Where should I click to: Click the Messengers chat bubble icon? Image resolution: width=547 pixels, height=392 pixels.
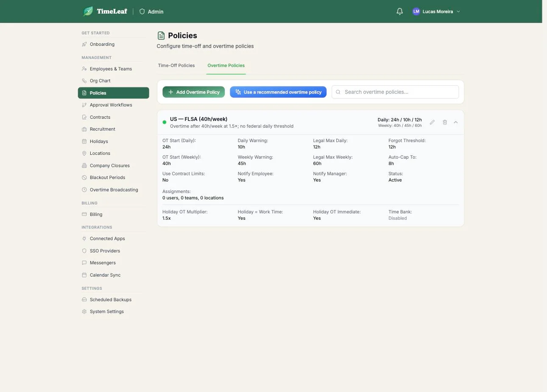pos(84,263)
